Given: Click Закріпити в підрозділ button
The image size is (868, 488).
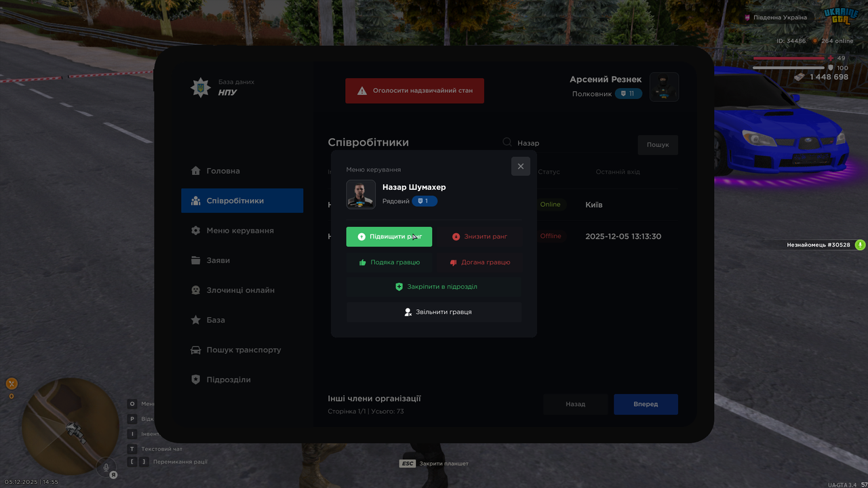Looking at the screenshot, I should coord(434,287).
